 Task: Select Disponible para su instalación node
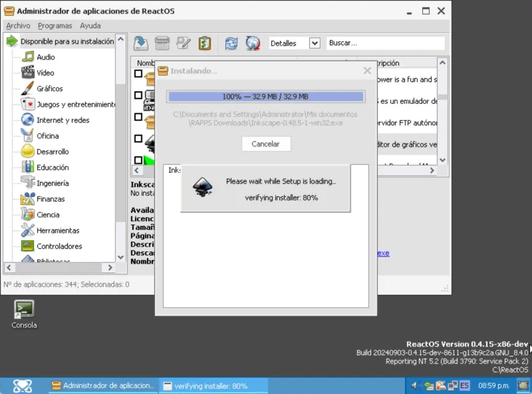tap(67, 41)
